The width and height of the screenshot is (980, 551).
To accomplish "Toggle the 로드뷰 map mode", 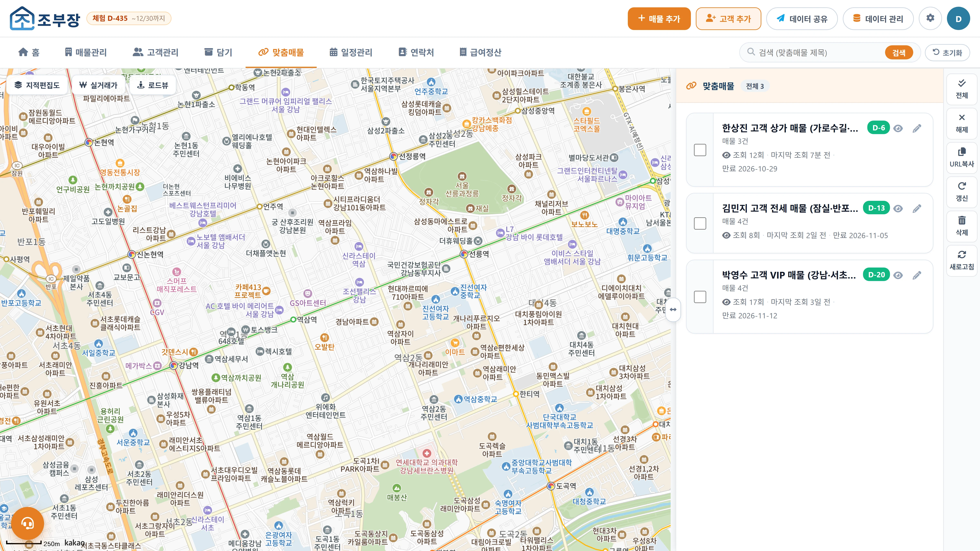I will (x=153, y=85).
